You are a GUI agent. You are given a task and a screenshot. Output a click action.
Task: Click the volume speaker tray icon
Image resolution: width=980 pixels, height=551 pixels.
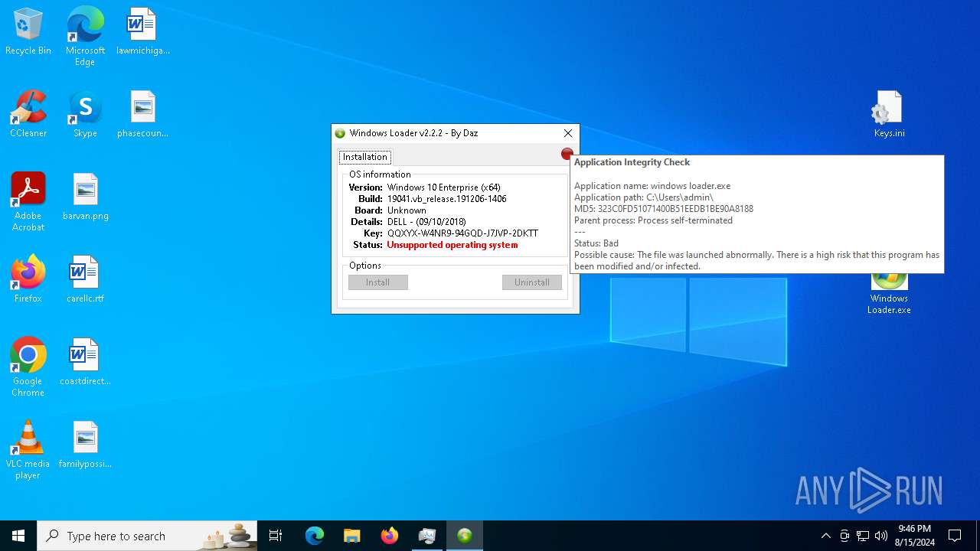pos(881,536)
